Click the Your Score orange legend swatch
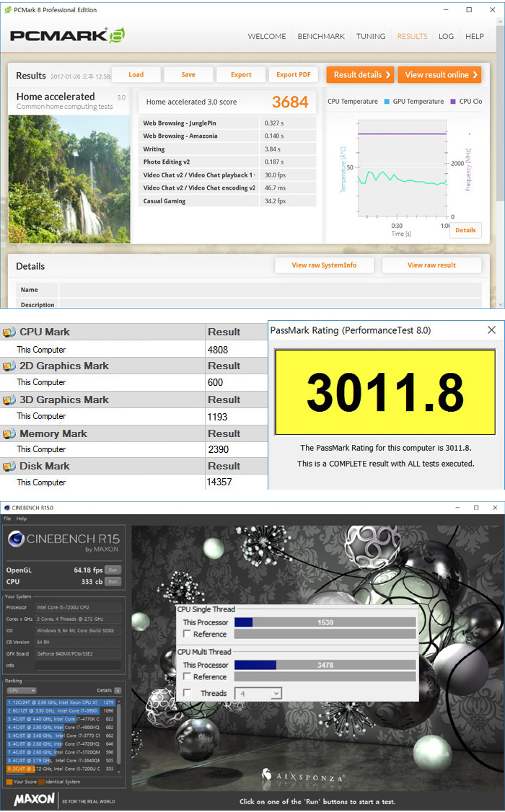Image resolution: width=505 pixels, height=812 pixels. (x=9, y=782)
